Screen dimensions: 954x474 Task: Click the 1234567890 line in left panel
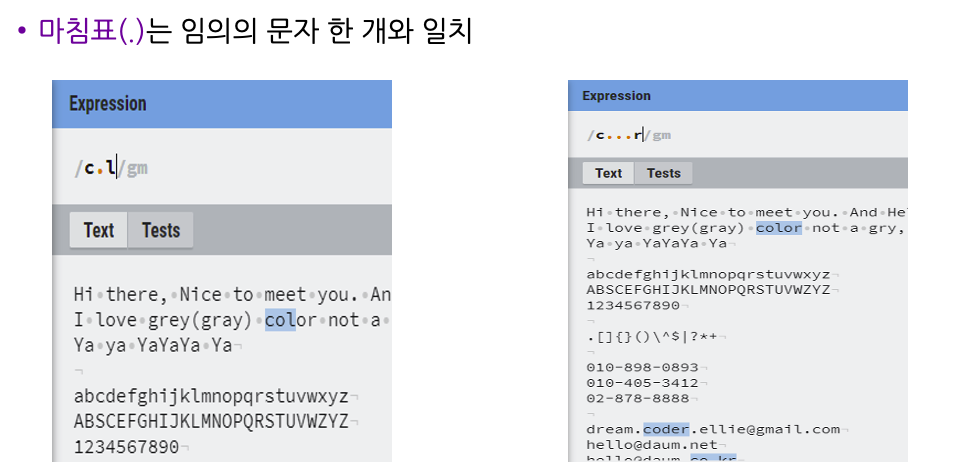127,448
